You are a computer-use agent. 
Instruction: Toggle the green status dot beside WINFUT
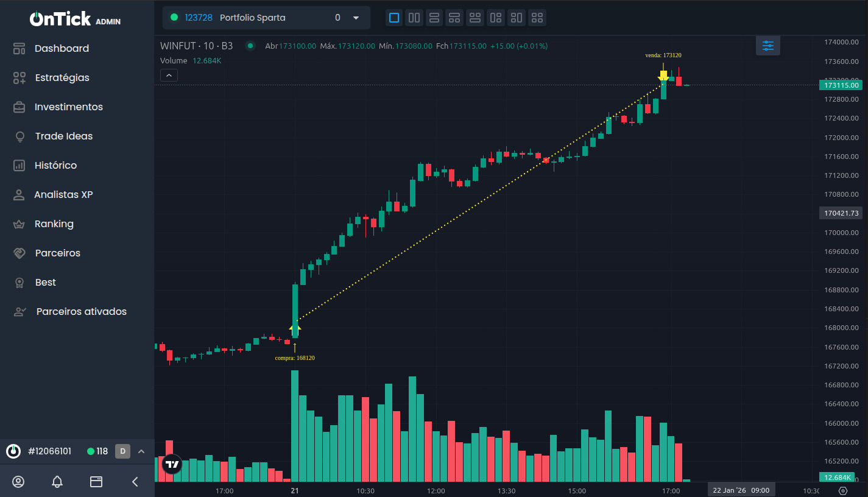pos(250,46)
